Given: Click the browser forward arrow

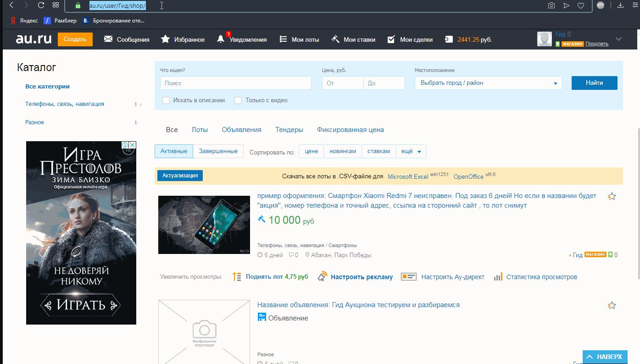Looking at the screenshot, I should [x=26, y=6].
